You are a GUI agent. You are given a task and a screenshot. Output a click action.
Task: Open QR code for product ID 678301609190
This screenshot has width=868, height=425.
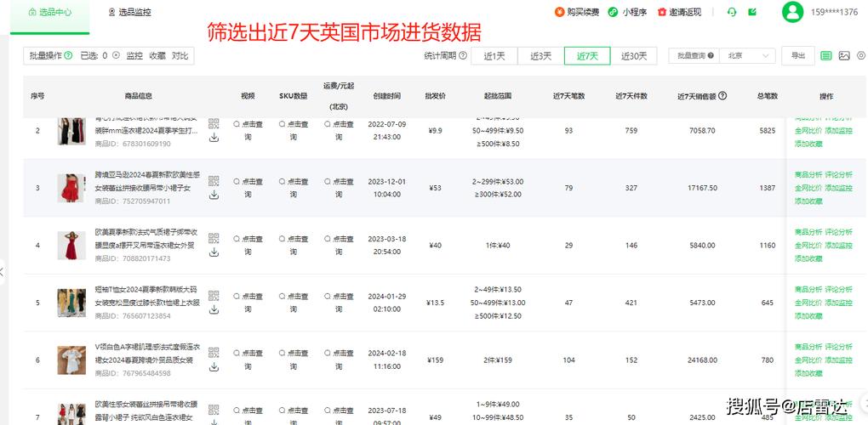click(x=214, y=123)
